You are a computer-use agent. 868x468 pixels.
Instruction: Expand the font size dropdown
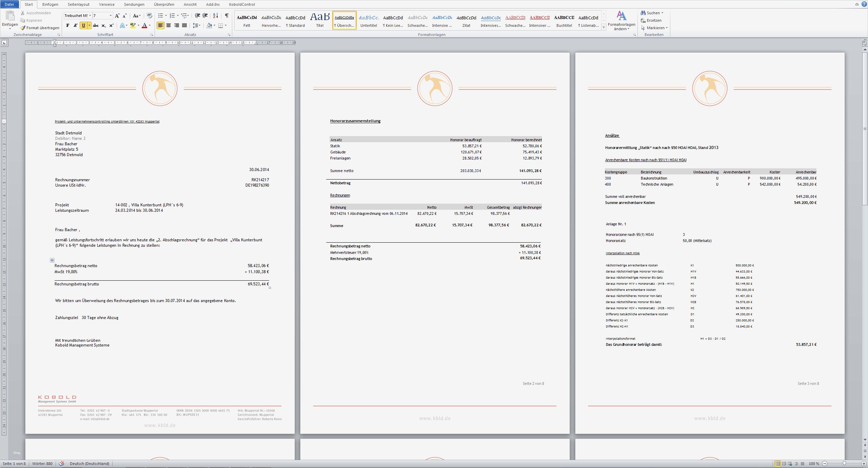(111, 16)
